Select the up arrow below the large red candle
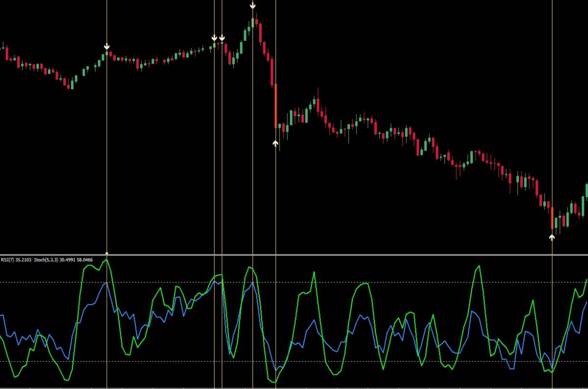The width and height of the screenshot is (588, 389). click(275, 143)
